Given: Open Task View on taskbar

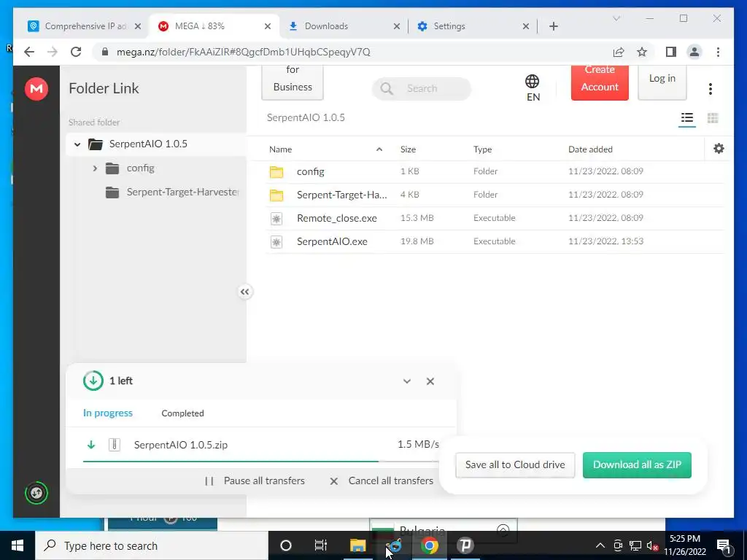Looking at the screenshot, I should click(321, 545).
